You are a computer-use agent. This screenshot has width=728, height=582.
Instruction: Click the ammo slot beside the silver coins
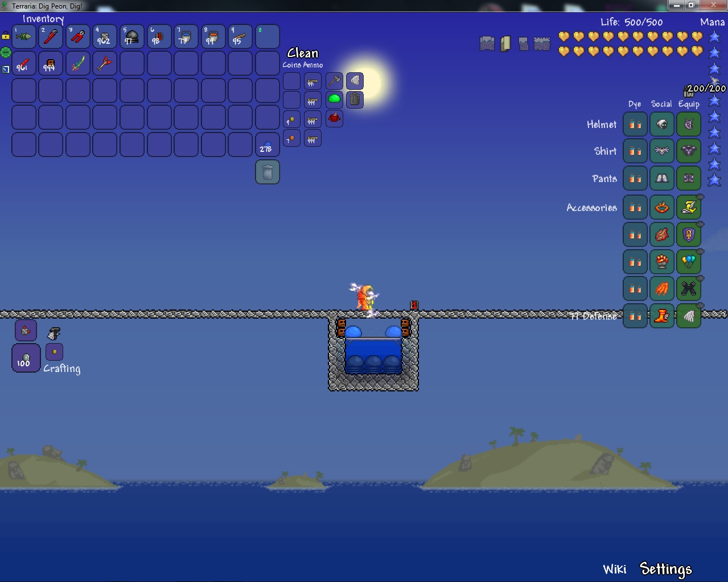[312, 119]
